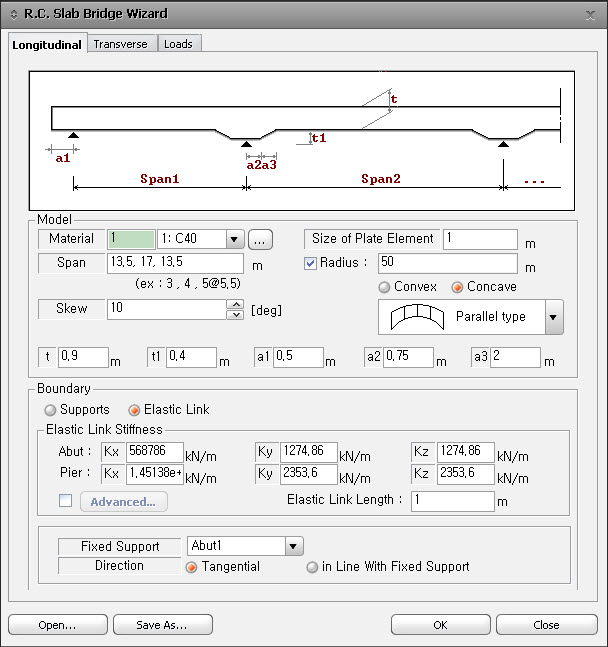Close the R.C. Slab Bridge Wizard dialog

590,14
